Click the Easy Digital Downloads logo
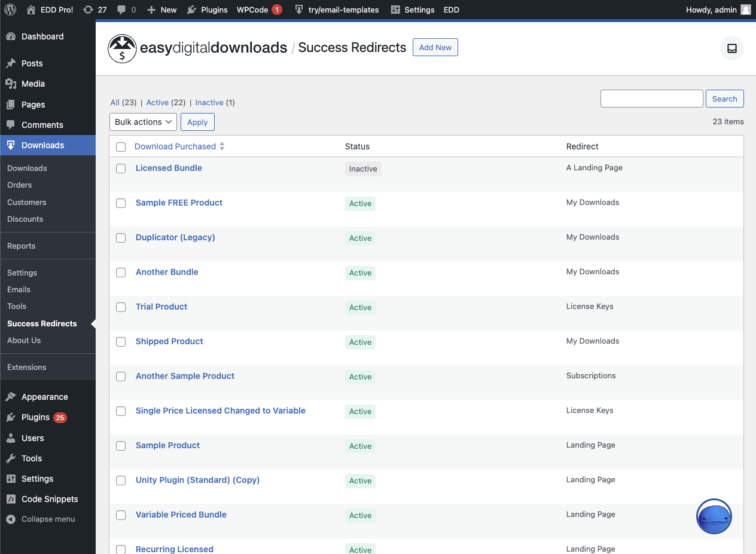 click(x=122, y=48)
